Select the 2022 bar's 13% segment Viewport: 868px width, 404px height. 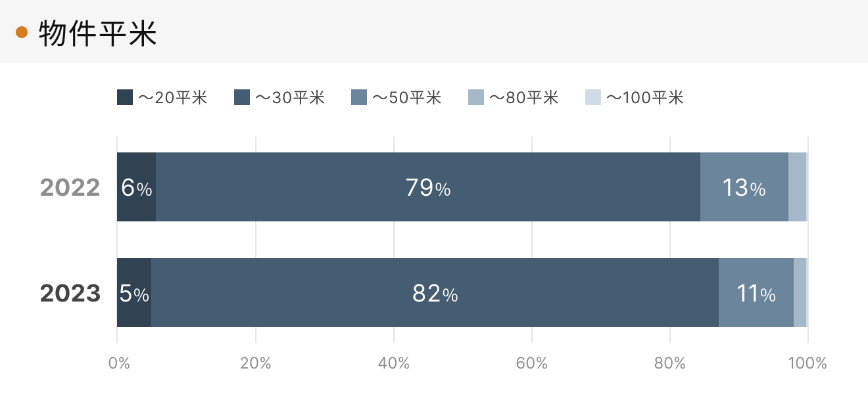pyautogui.click(x=744, y=187)
